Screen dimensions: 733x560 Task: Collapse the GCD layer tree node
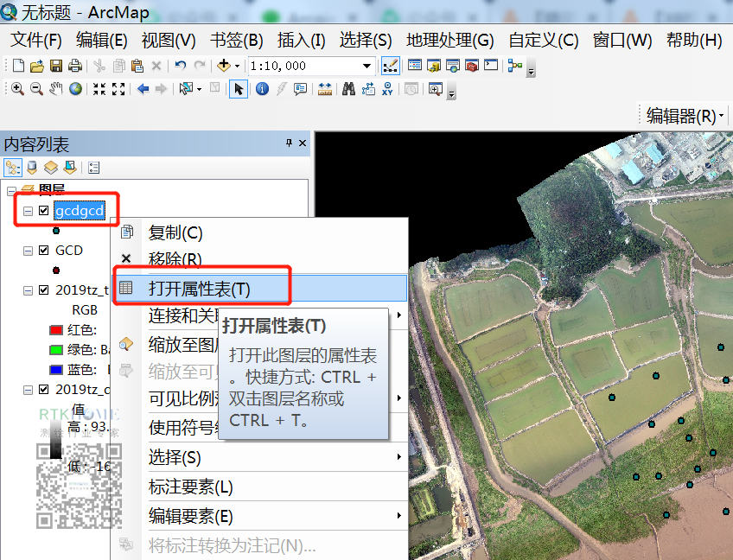click(x=28, y=251)
